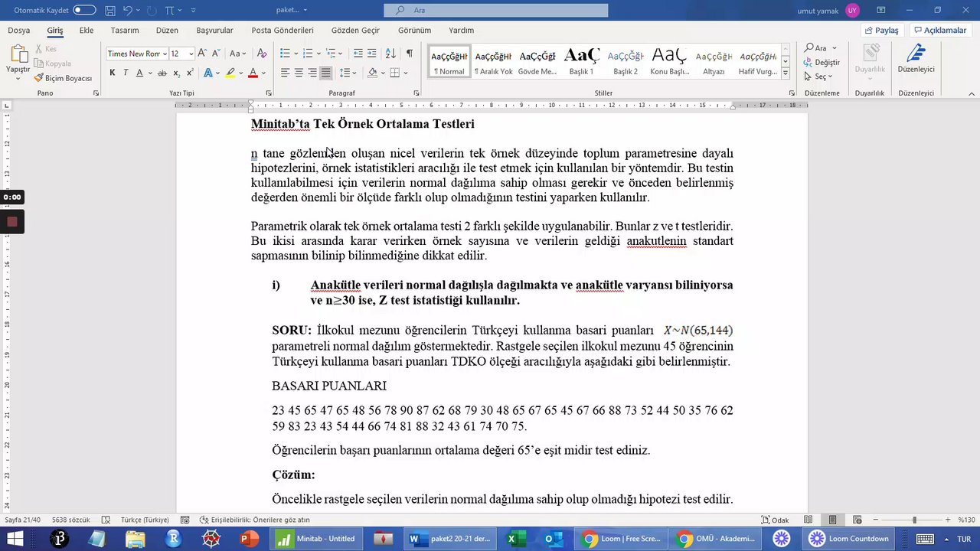Apply the Altyazı style
This screenshot has width=980, height=551.
coord(714,60)
